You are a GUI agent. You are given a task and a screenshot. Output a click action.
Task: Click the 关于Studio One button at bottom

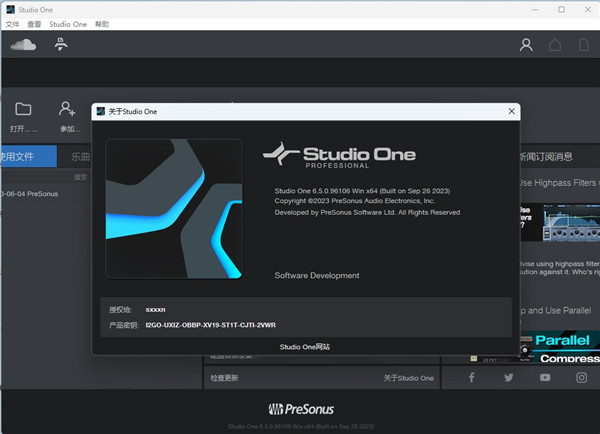pos(409,378)
